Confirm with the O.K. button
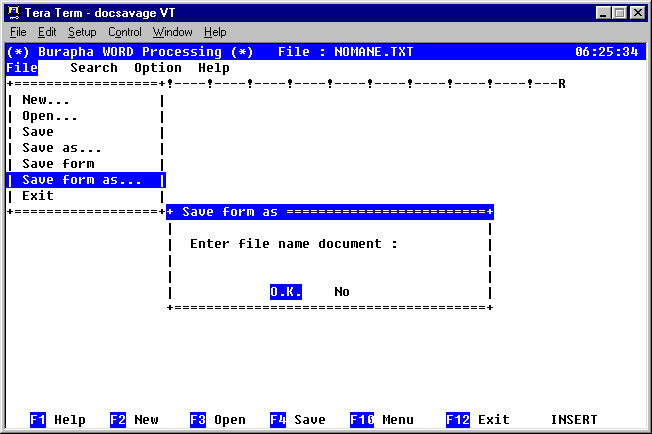The width and height of the screenshot is (652, 434). tap(286, 292)
